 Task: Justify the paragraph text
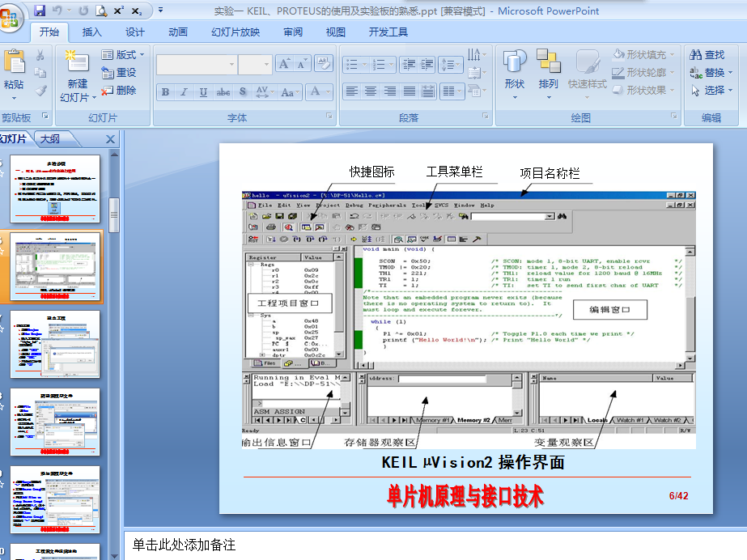tap(409, 91)
